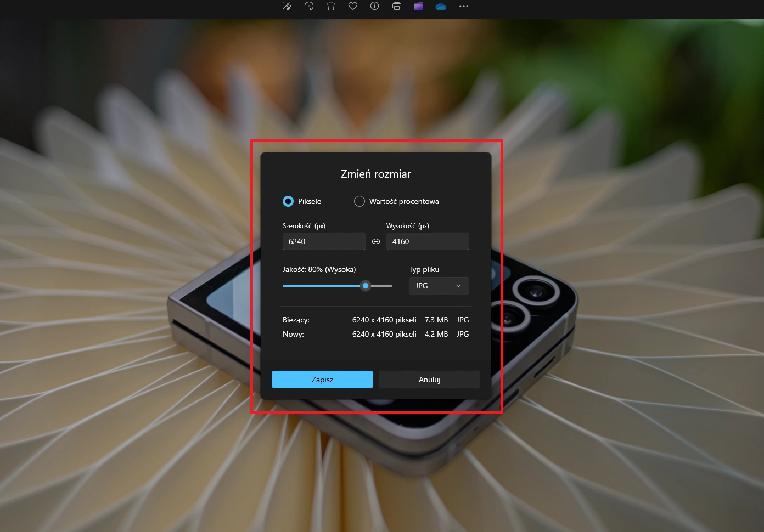
Task: Toggle the aspect ratio link icon
Action: pos(376,241)
